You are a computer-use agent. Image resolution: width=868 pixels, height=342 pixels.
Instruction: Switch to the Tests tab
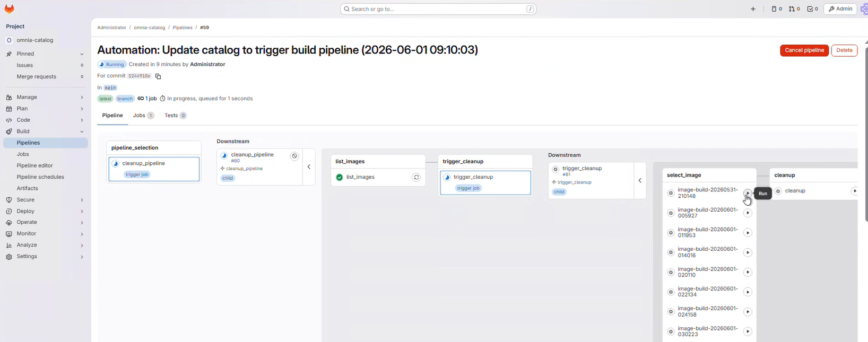(x=175, y=116)
